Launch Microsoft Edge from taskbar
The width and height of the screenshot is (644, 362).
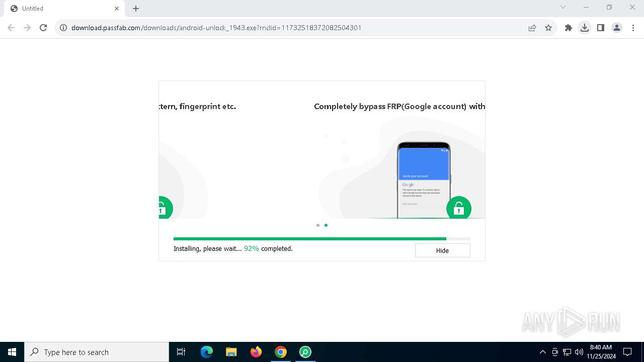coord(207,352)
